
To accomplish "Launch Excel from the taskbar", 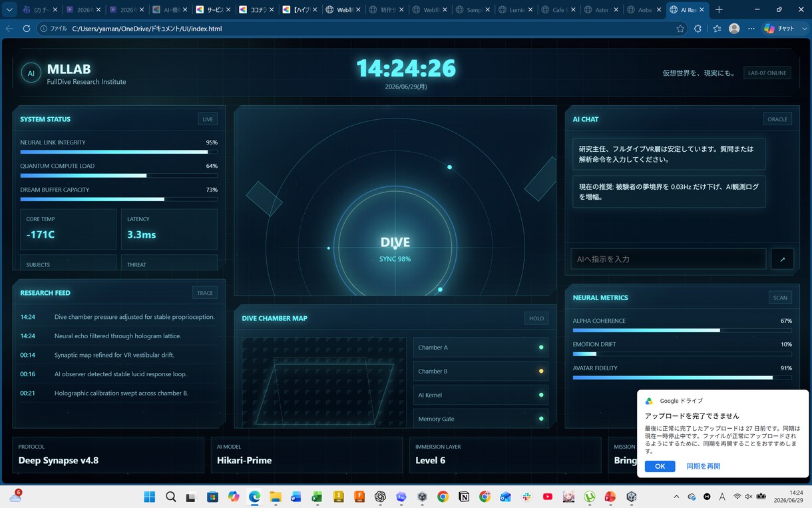I will tap(317, 497).
